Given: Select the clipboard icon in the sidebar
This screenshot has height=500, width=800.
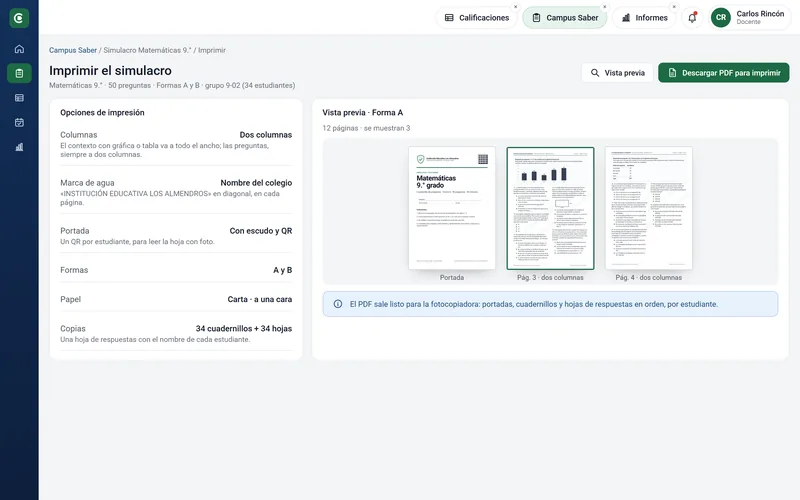Looking at the screenshot, I should tap(19, 73).
